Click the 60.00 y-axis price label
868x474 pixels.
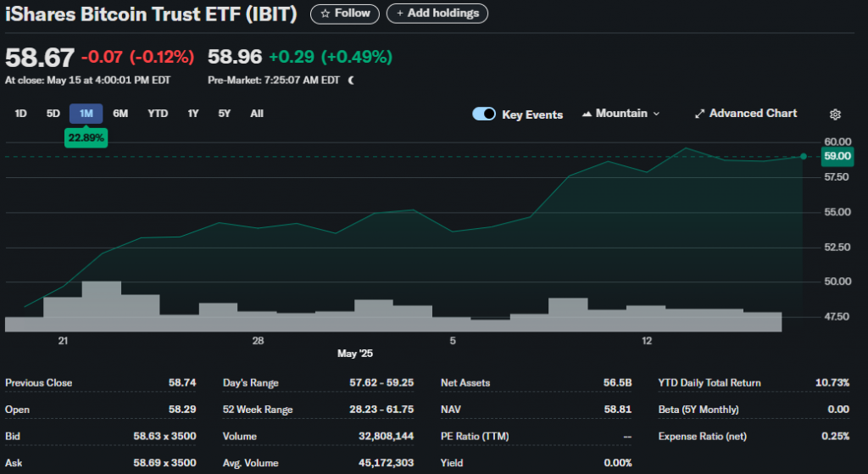click(837, 142)
